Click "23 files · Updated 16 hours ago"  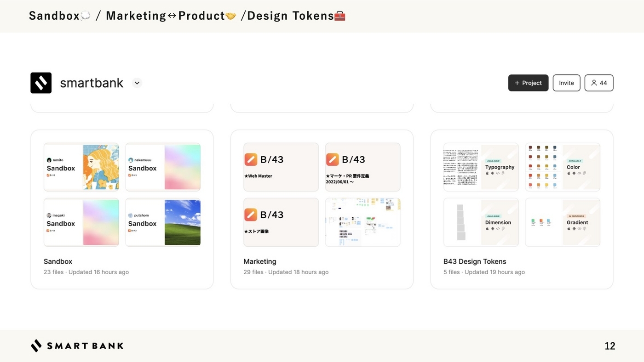(86, 272)
